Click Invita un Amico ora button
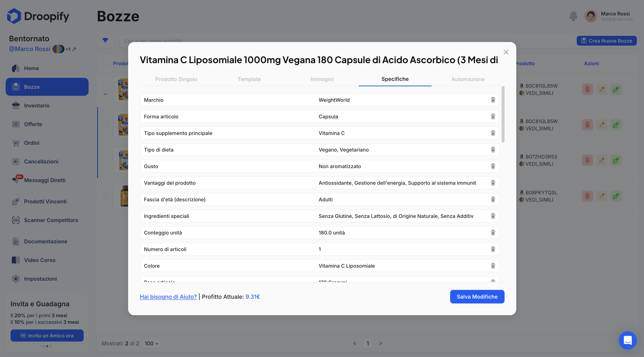Screen dimensions: 644x357 (47, 335)
